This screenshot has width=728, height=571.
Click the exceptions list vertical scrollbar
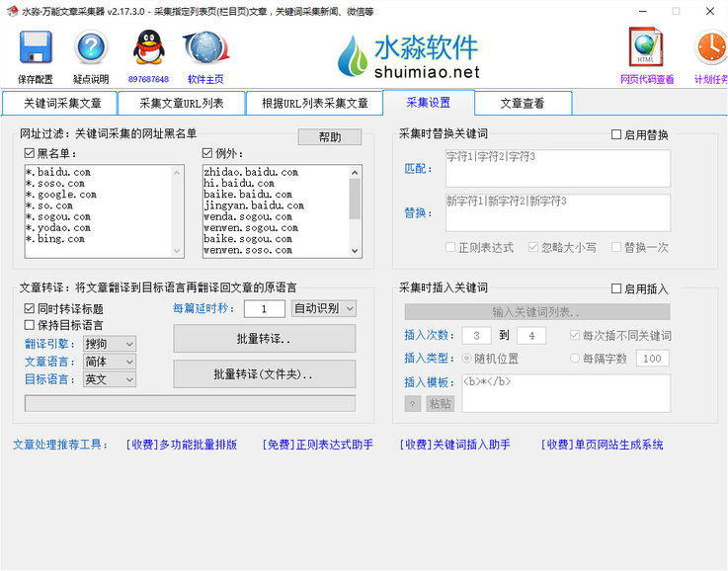tap(356, 210)
